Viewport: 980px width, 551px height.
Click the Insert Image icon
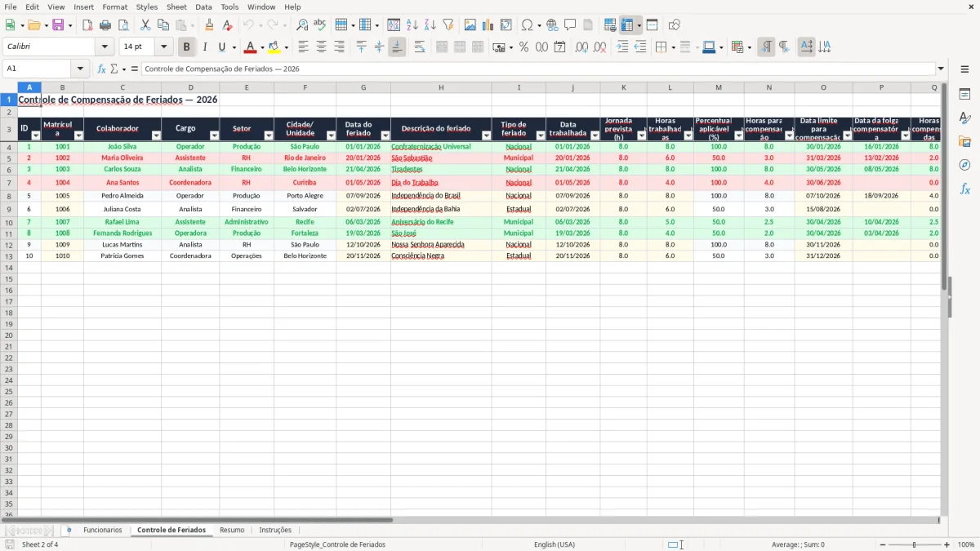(x=470, y=25)
